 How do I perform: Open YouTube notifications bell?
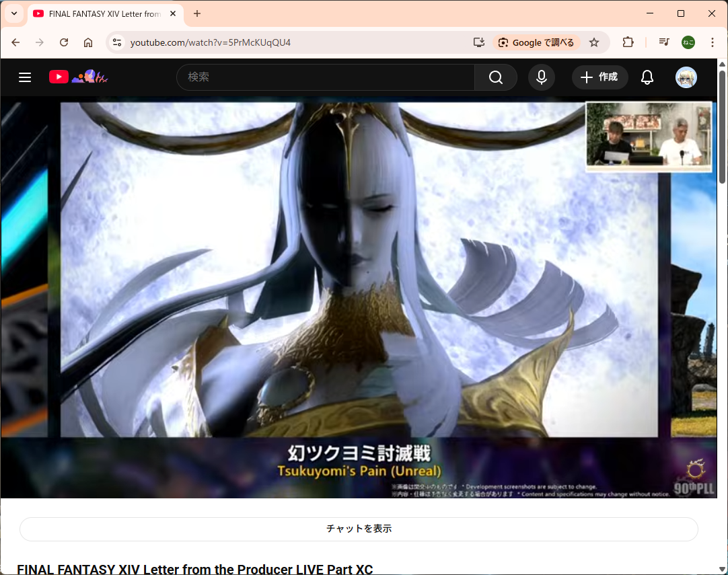647,77
